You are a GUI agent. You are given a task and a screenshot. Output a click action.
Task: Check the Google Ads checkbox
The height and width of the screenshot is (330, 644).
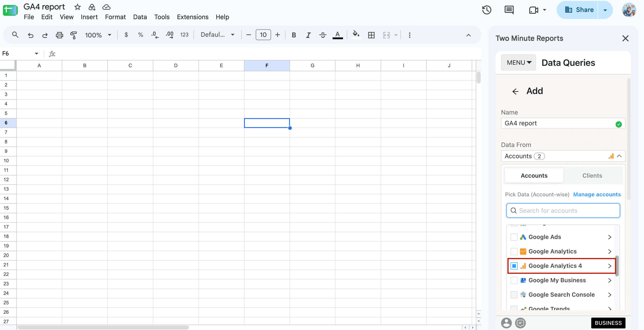(514, 237)
